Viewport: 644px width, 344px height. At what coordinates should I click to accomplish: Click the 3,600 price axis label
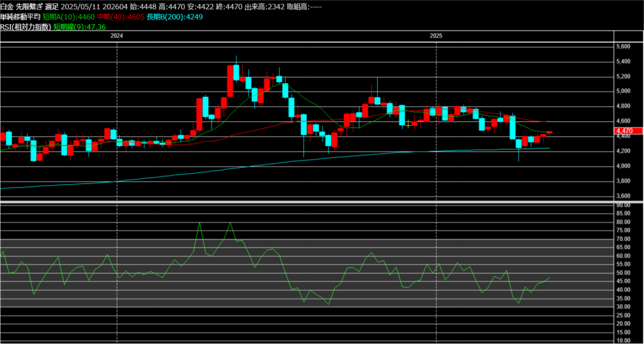(x=623, y=196)
